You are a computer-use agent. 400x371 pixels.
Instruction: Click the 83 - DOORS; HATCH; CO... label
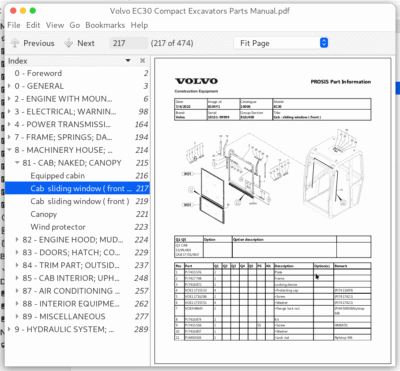click(x=71, y=252)
